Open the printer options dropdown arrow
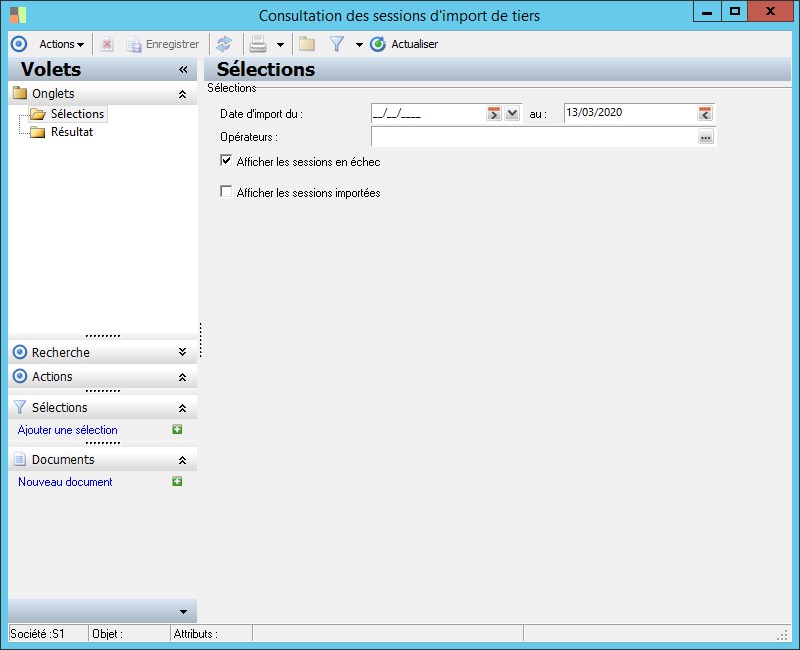The height and width of the screenshot is (650, 800). tap(280, 45)
